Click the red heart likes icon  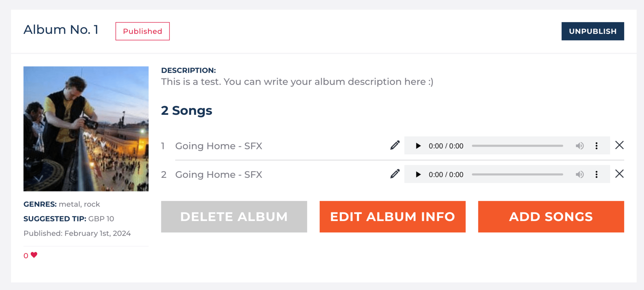click(34, 255)
